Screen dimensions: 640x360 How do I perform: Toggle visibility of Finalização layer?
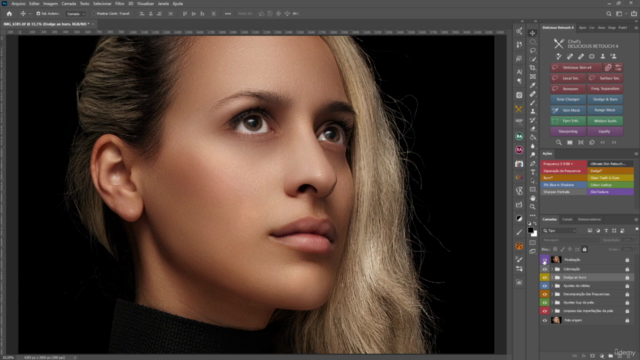pos(544,260)
